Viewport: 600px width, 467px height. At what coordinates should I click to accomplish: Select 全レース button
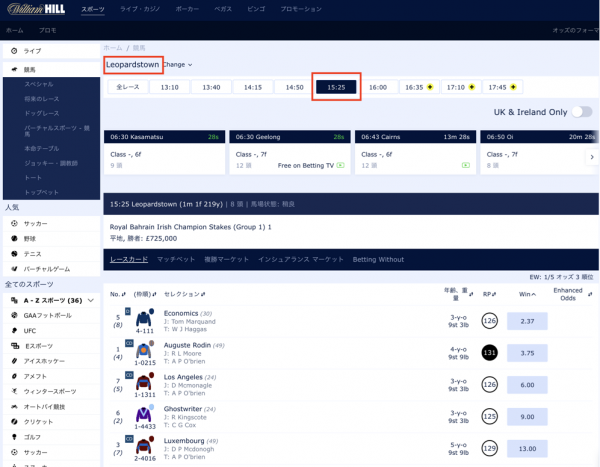128,87
